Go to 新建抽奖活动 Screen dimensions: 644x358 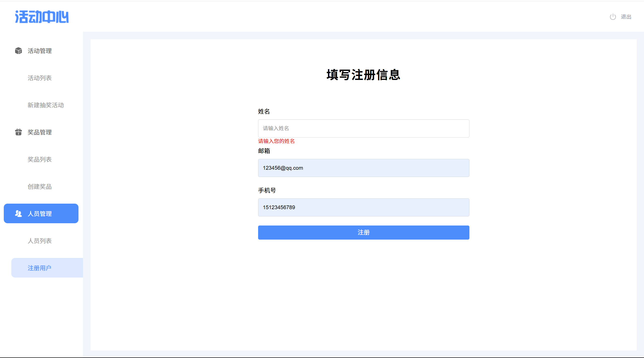coord(46,105)
